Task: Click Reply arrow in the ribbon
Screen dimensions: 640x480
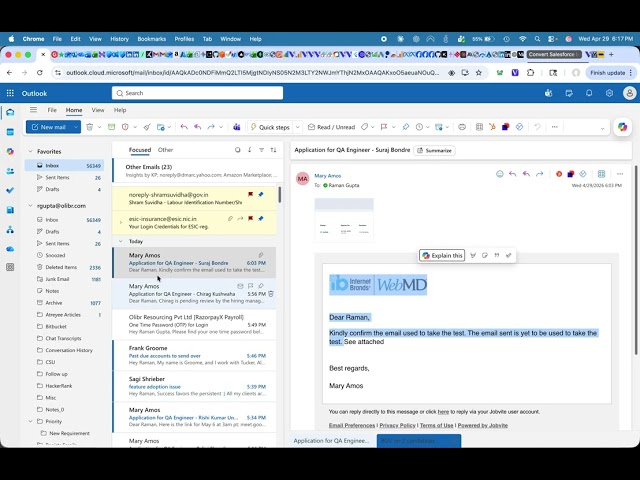Action: [184, 127]
